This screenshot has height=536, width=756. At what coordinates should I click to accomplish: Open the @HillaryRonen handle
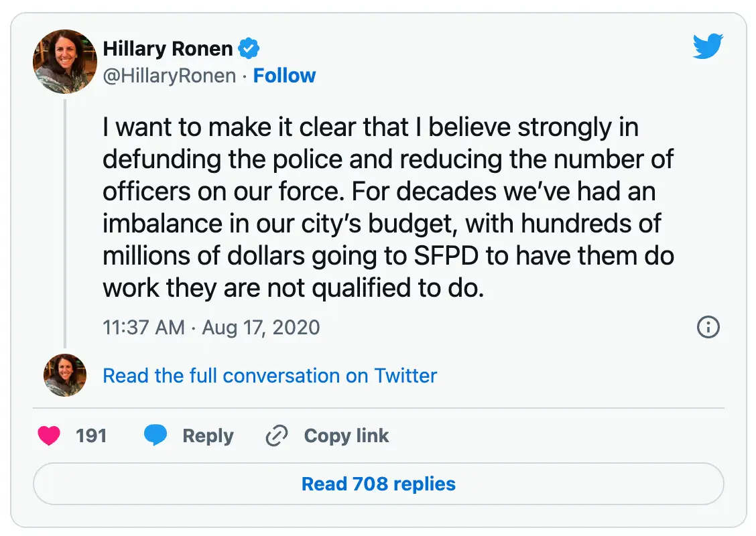[x=170, y=75]
